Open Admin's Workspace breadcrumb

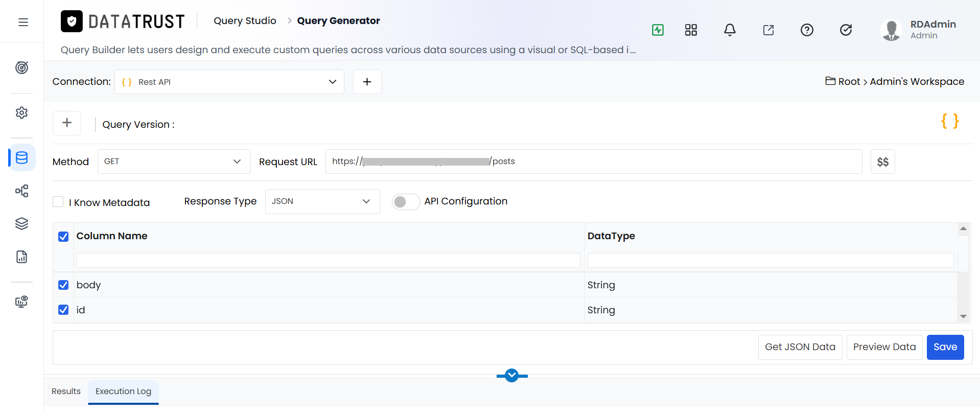click(917, 81)
